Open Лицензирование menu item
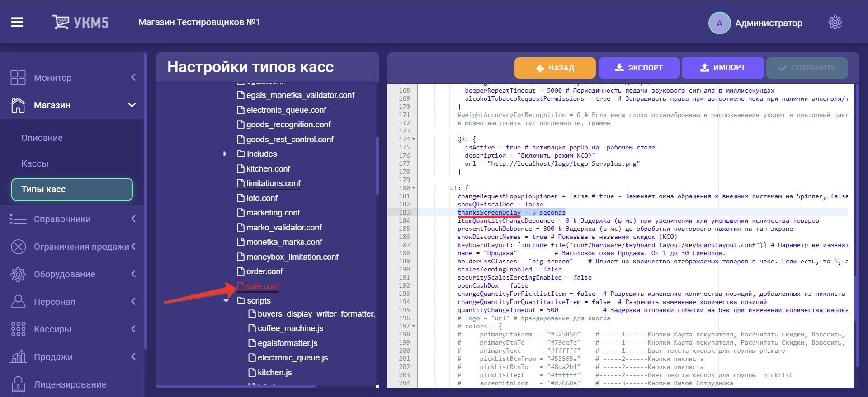868x397 pixels. 70,384
